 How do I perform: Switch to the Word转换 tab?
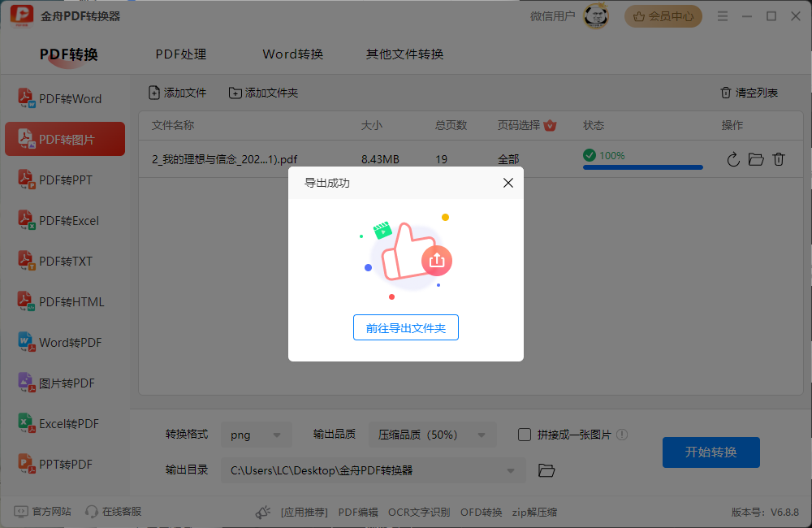click(292, 54)
